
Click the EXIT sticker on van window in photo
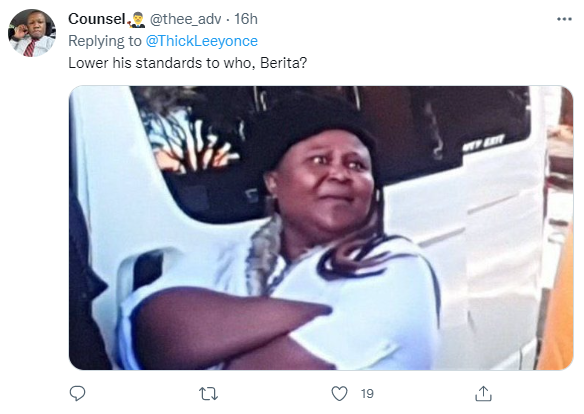click(483, 142)
